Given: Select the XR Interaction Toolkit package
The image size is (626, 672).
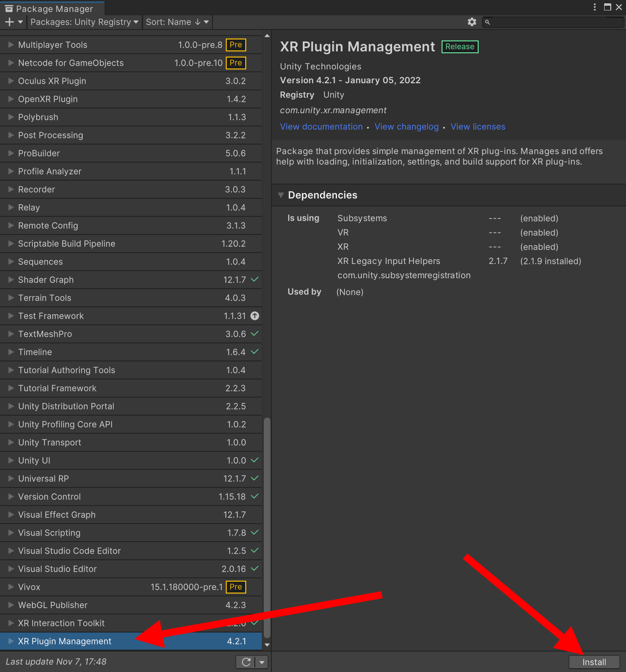Looking at the screenshot, I should (x=131, y=623).
